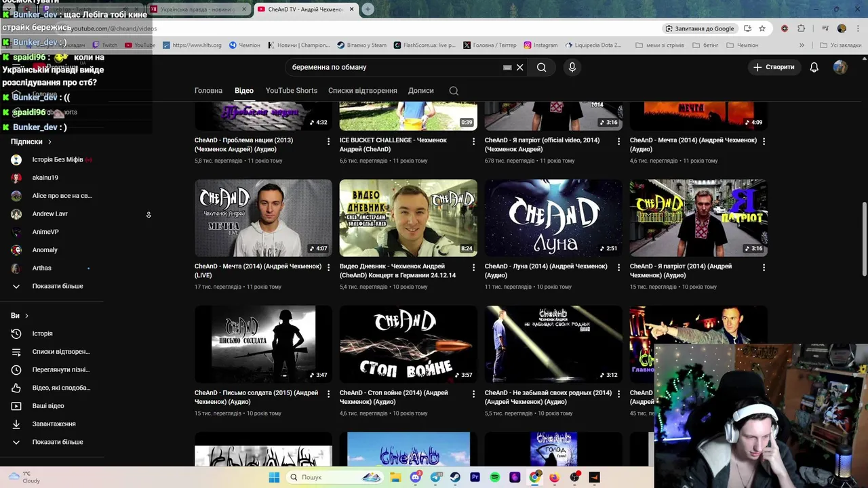This screenshot has width=868, height=488.
Task: Open more options for ICE BUCKET CHALLENGE video
Action: [473, 141]
